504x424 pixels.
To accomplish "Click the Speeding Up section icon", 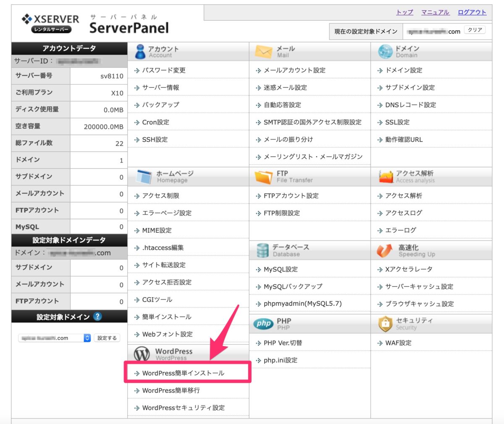I will pyautogui.click(x=384, y=250).
